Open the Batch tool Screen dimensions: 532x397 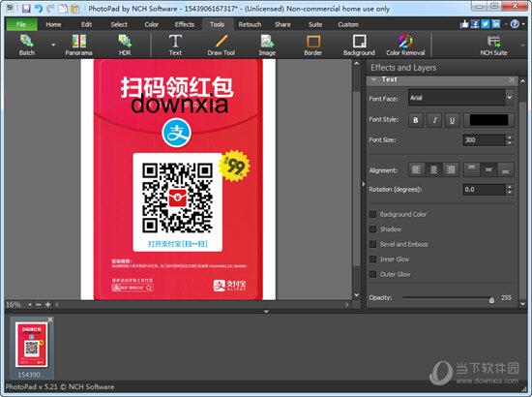[27, 46]
